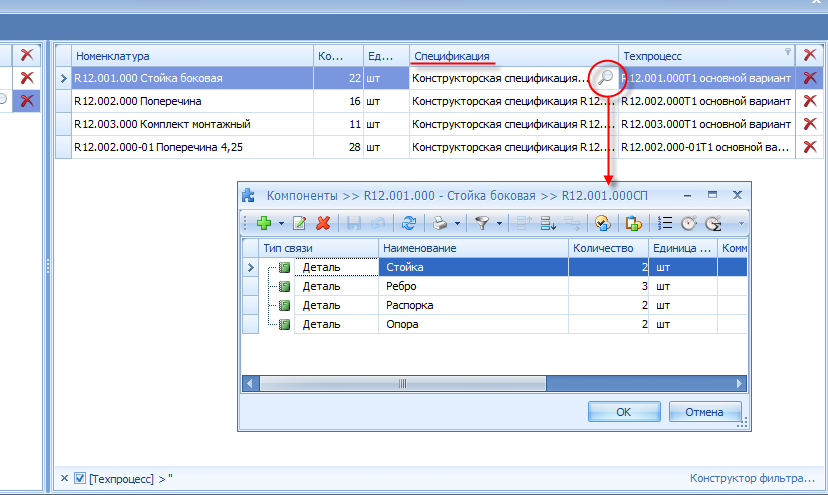Click the filter pin icon in Техпроцесс header
Screen dimensions: 828x495
[788, 51]
